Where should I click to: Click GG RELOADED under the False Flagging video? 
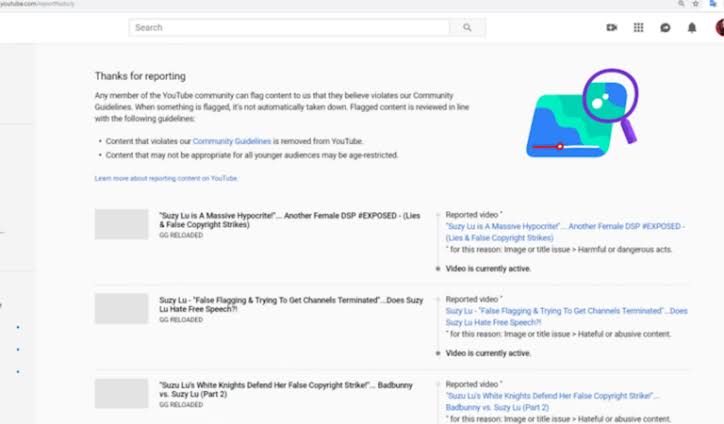click(x=181, y=320)
